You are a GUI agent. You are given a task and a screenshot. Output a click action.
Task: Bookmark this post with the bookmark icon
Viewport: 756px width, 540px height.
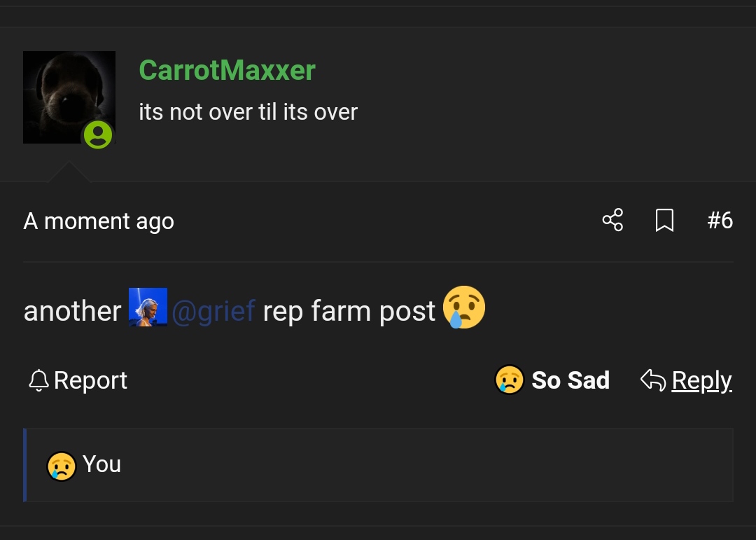pos(664,221)
